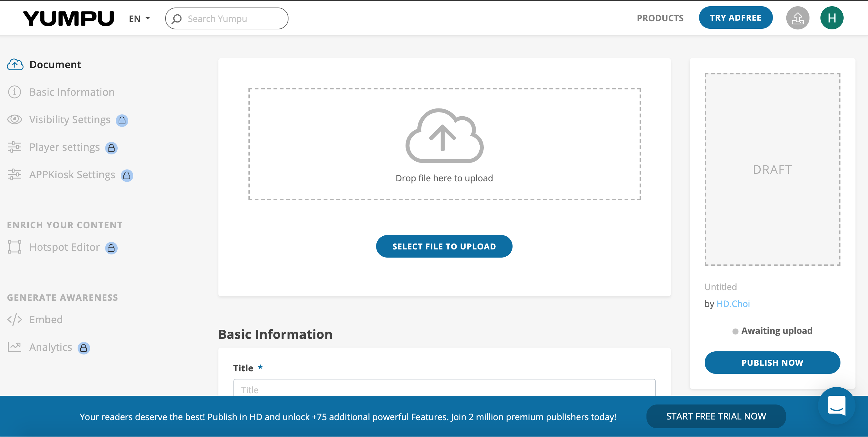868x437 pixels.
Task: Click the gray upload icon in header
Action: [797, 18]
